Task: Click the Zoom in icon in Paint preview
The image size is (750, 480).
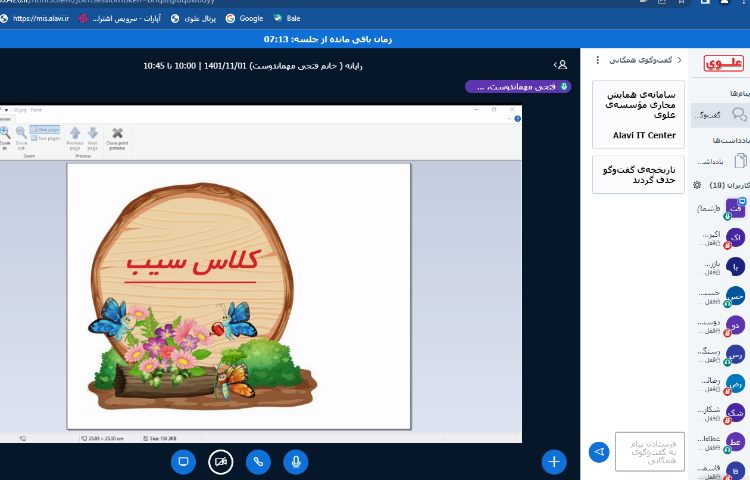Action: click(5, 138)
